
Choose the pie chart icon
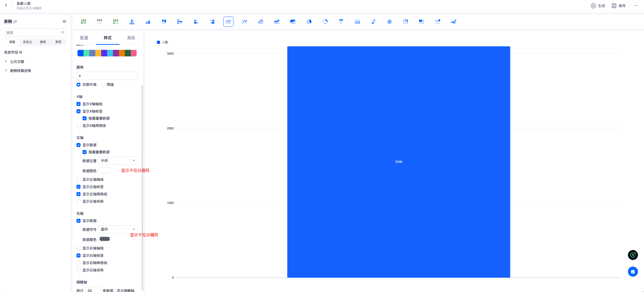(309, 22)
